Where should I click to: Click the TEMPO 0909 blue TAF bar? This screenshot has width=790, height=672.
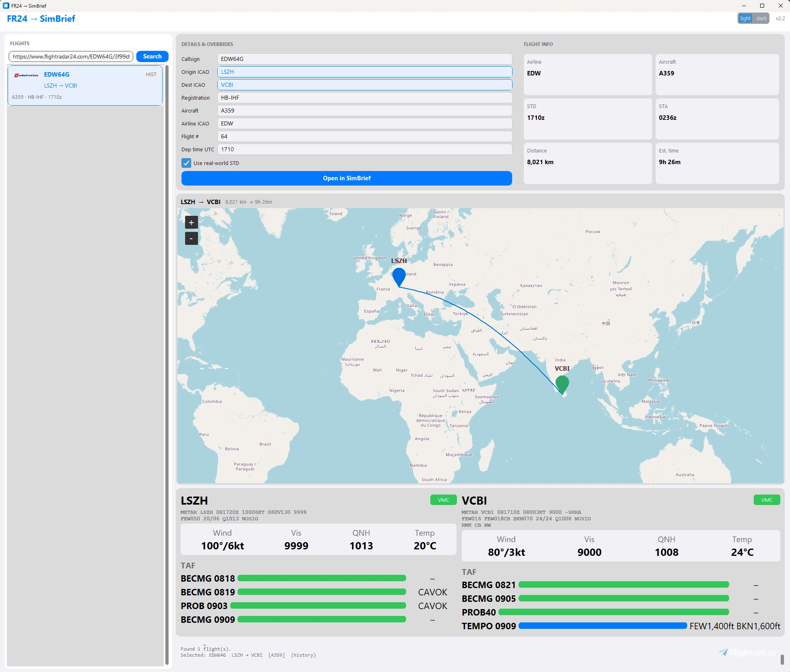point(602,626)
